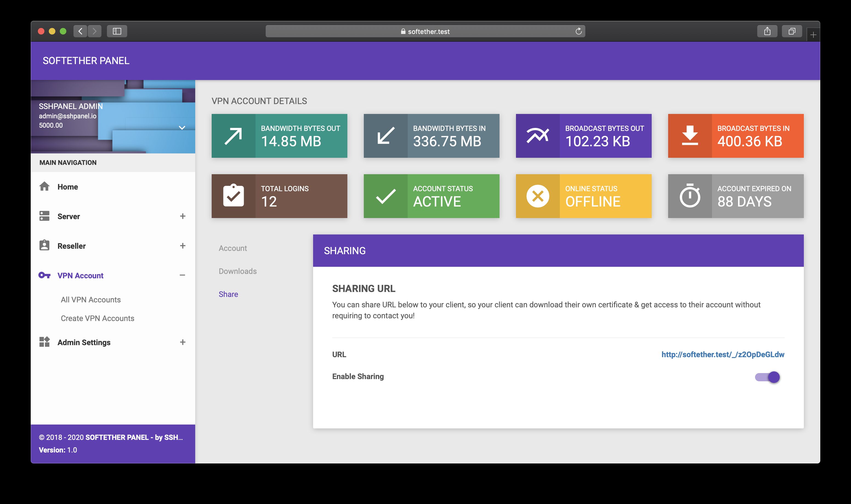Viewport: 851px width, 504px height.
Task: Click the padlock icon in address bar
Action: coord(403,31)
